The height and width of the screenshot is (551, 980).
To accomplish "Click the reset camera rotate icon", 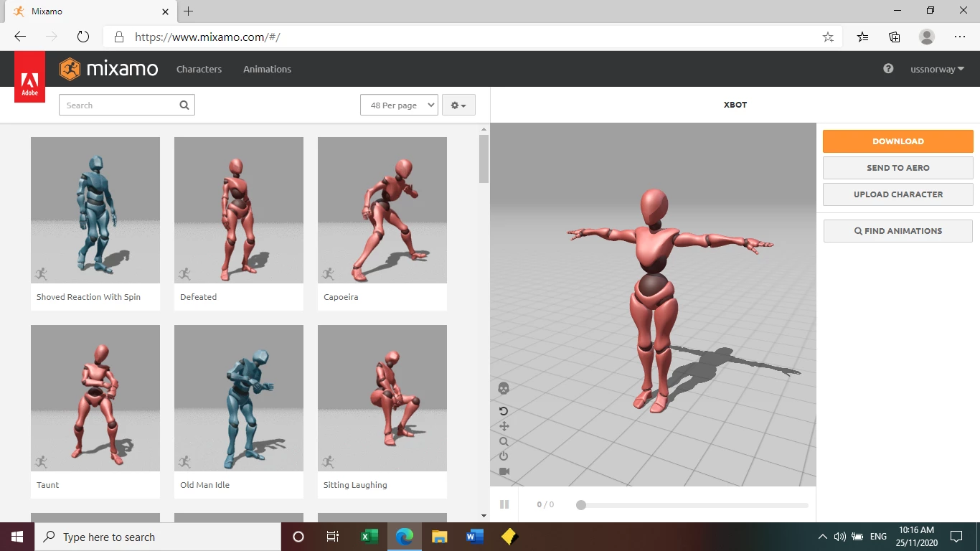I will [504, 411].
